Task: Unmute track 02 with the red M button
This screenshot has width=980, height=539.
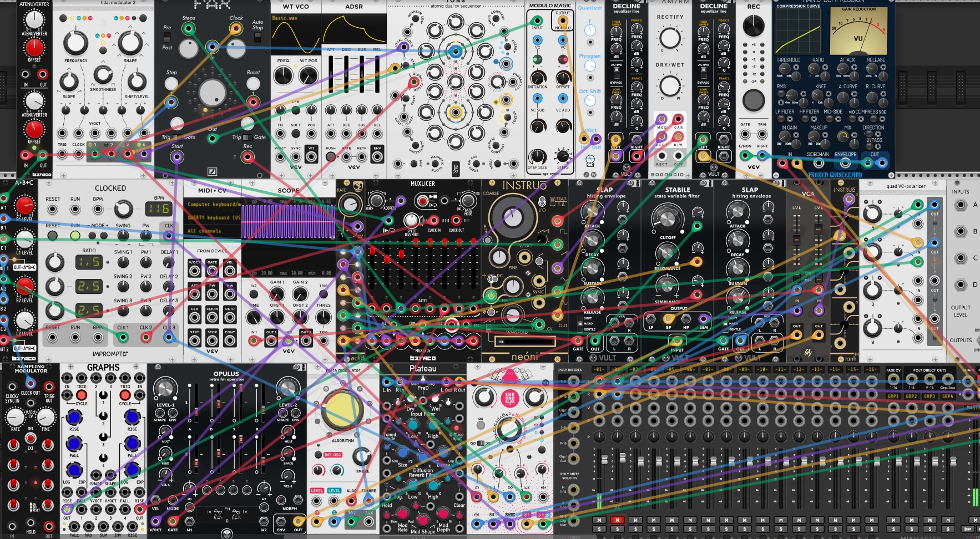Action: click(617, 520)
